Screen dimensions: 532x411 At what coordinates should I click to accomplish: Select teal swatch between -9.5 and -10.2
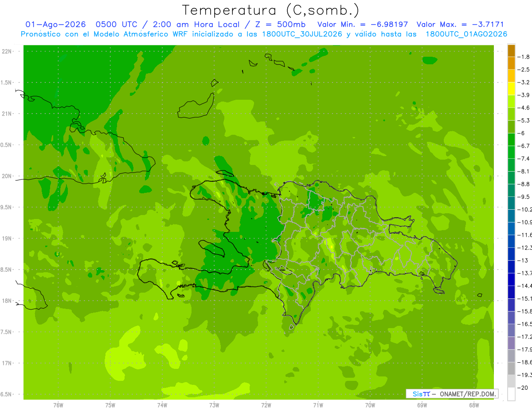[x=511, y=203]
